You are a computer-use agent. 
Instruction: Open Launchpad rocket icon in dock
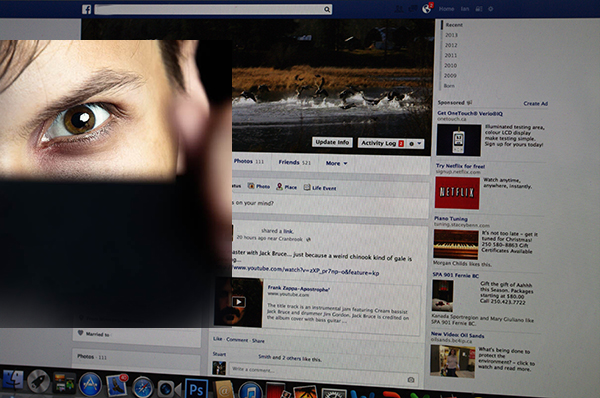pyautogui.click(x=38, y=381)
